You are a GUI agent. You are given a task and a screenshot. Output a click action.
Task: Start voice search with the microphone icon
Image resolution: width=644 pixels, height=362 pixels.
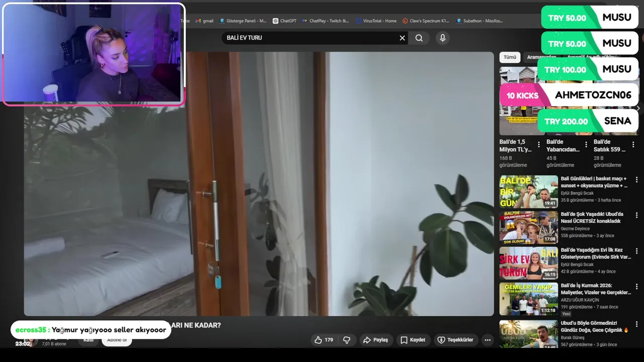442,38
